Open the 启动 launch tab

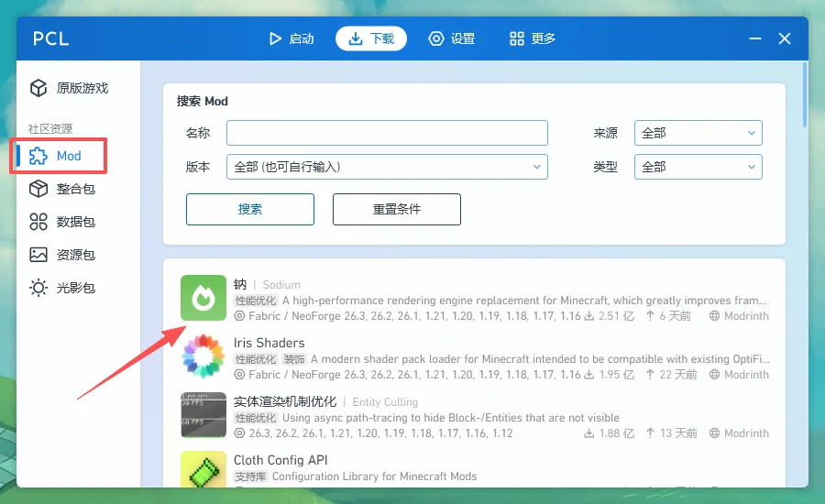(291, 38)
